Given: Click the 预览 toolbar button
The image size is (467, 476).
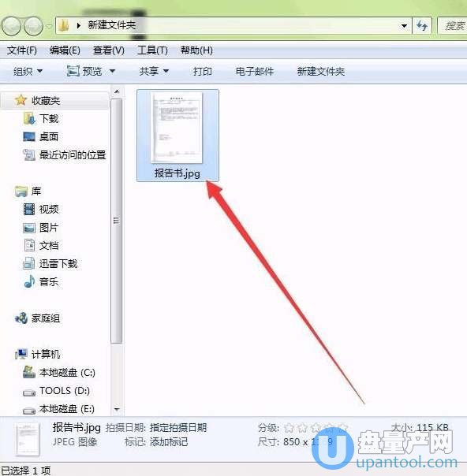Looking at the screenshot, I should point(84,72).
